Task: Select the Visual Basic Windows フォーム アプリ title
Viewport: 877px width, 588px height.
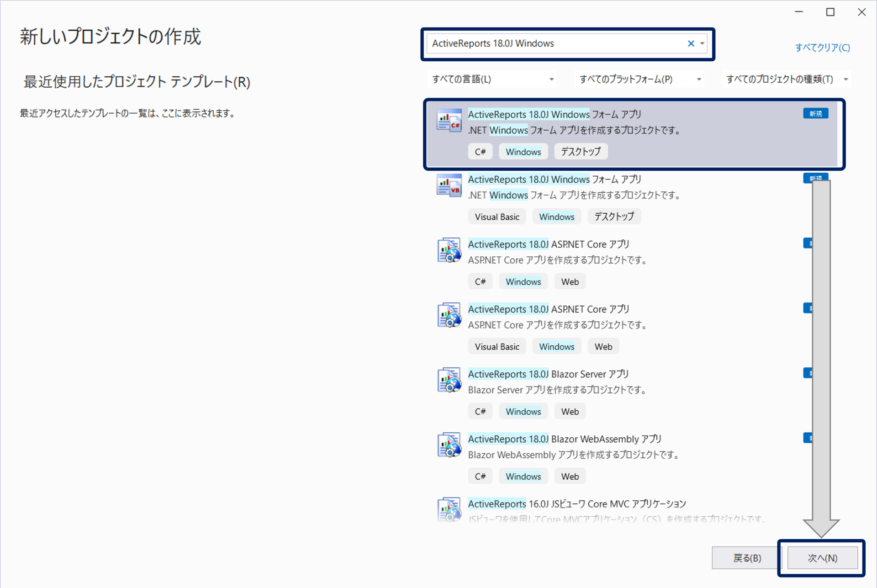Action: pos(555,179)
